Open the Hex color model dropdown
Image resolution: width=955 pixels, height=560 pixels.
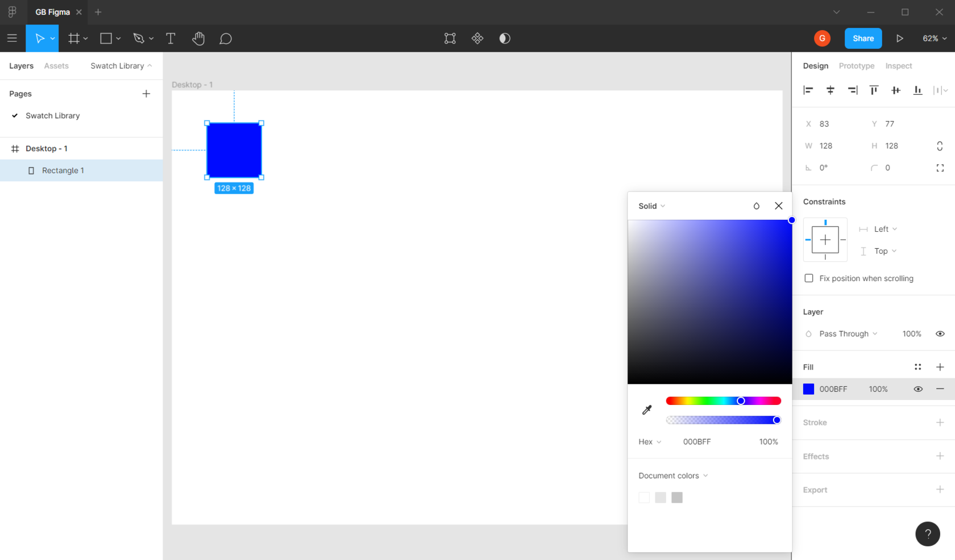click(650, 441)
